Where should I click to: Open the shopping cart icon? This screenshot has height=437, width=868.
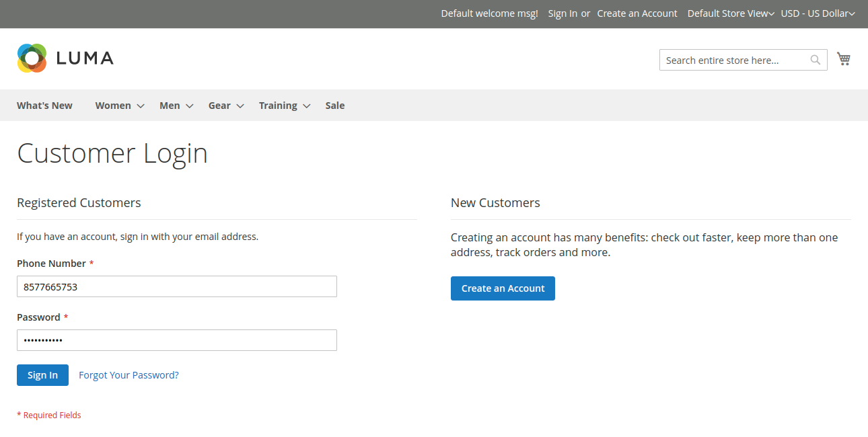[x=844, y=59]
